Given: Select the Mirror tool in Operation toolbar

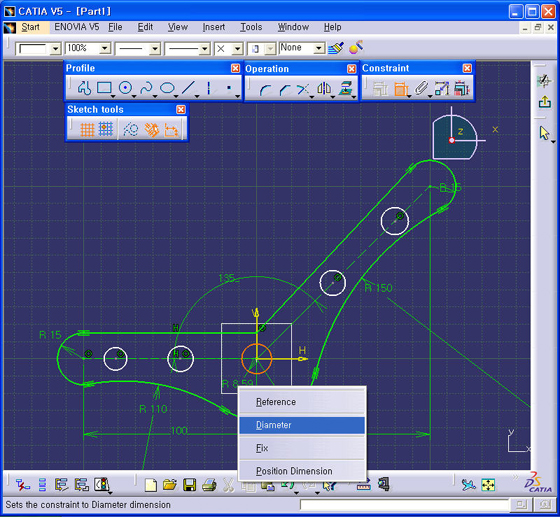Looking at the screenshot, I should (x=324, y=88).
